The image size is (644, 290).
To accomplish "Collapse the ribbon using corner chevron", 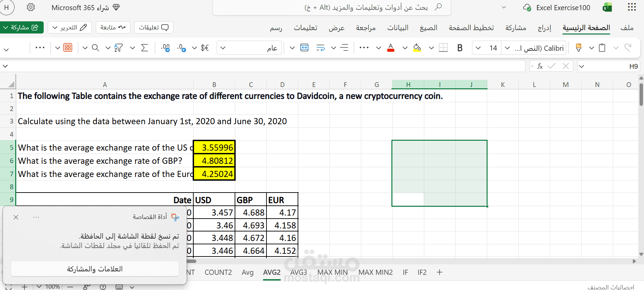I will pos(6,49).
